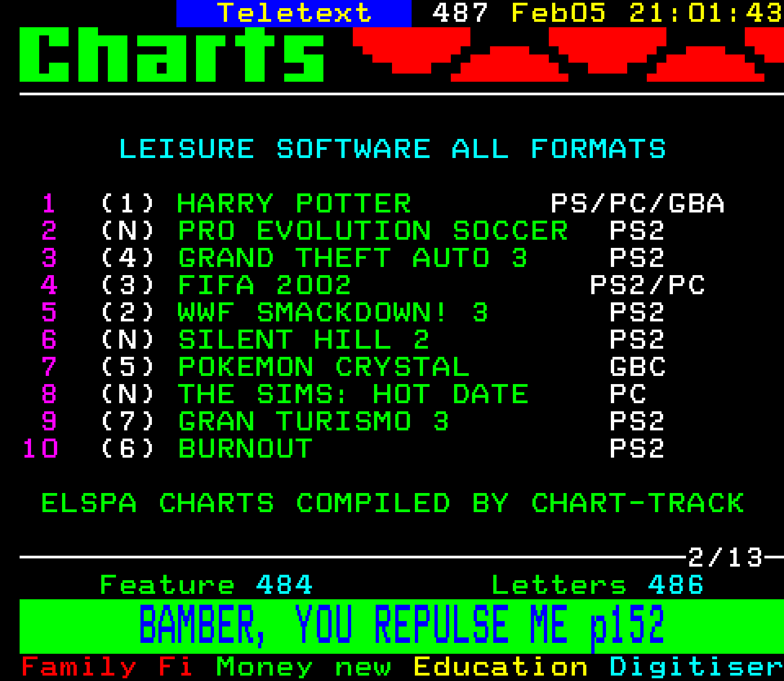This screenshot has height=681, width=784.
Task: Click the LEISURE SOFTWARE ALL FORMATS heading
Action: tap(392, 149)
